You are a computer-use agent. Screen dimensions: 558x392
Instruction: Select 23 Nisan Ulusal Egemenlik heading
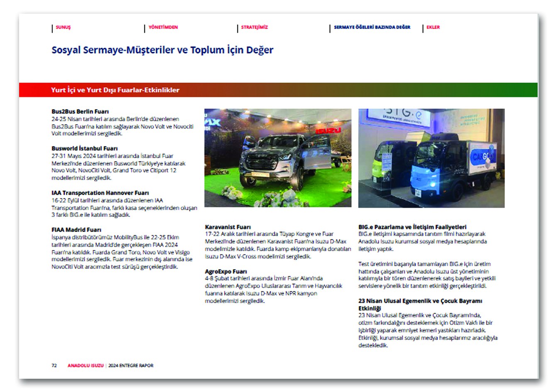pos(420,304)
